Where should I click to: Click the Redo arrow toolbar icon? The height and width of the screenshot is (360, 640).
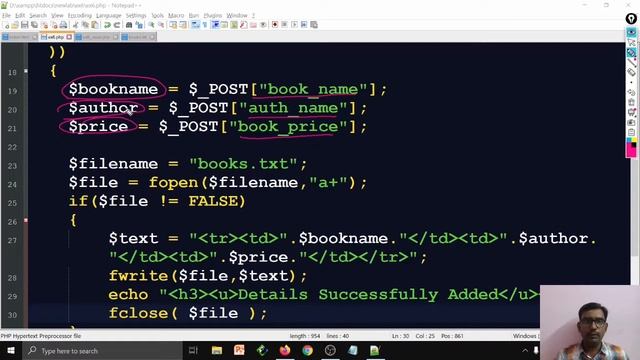click(x=117, y=25)
